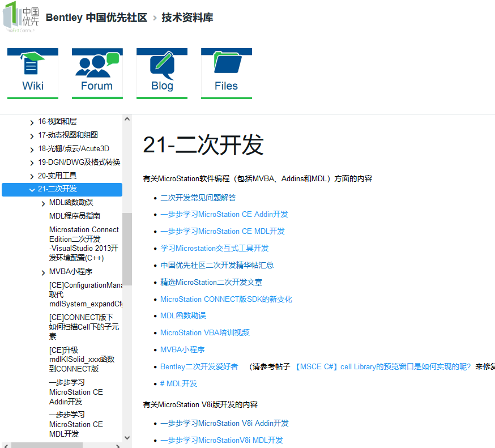495x448 pixels.
Task: Open Microstation Connect Edition二次开发 VisualStudio 2013 item
Action: tap(84, 244)
